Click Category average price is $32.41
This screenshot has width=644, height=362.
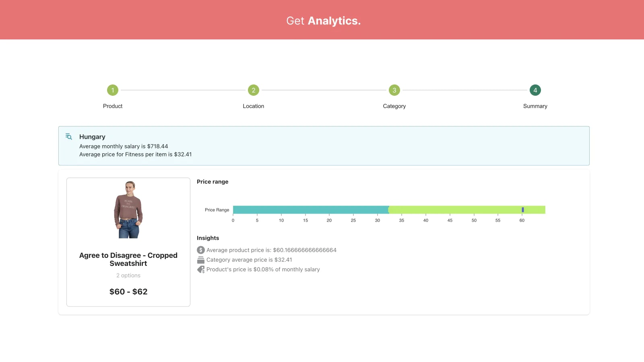[x=249, y=260]
